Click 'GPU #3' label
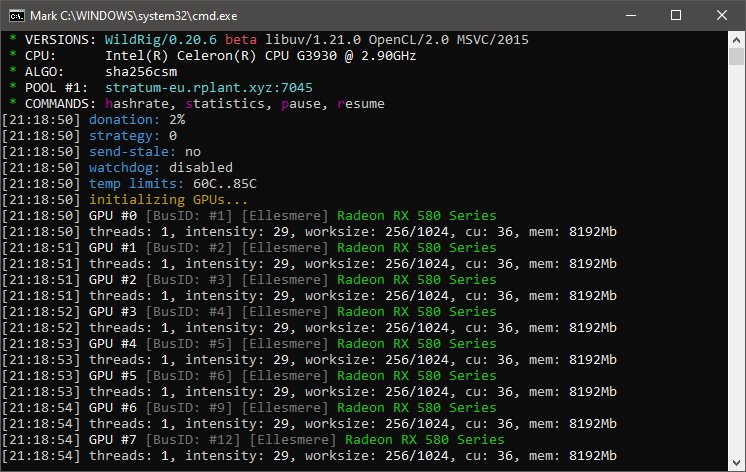The height and width of the screenshot is (472, 746). [x=113, y=312]
